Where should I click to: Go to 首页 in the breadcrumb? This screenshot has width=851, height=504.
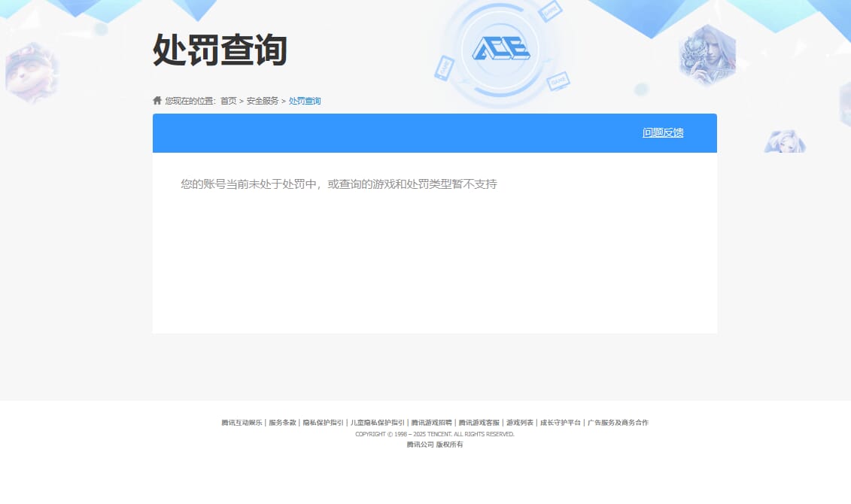(x=229, y=101)
